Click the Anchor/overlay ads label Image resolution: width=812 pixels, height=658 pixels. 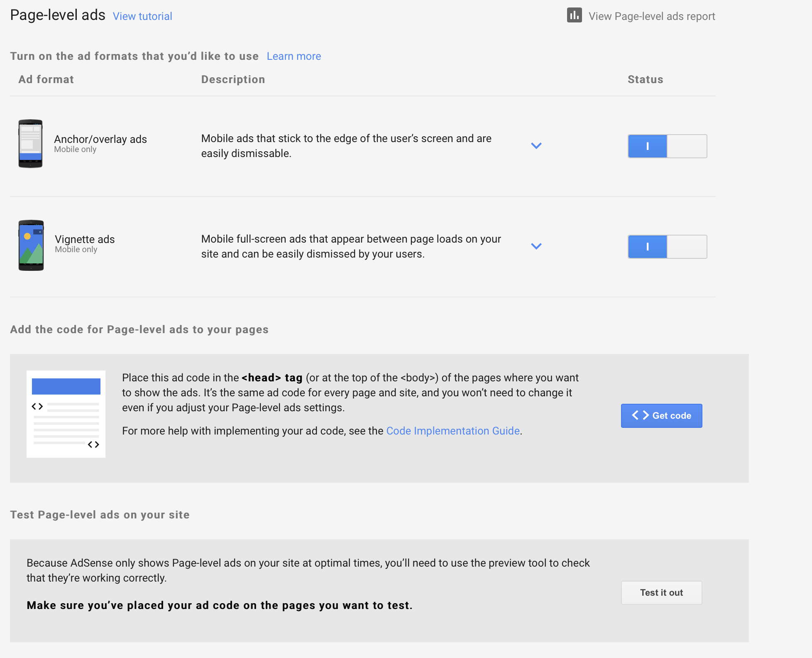coord(100,139)
